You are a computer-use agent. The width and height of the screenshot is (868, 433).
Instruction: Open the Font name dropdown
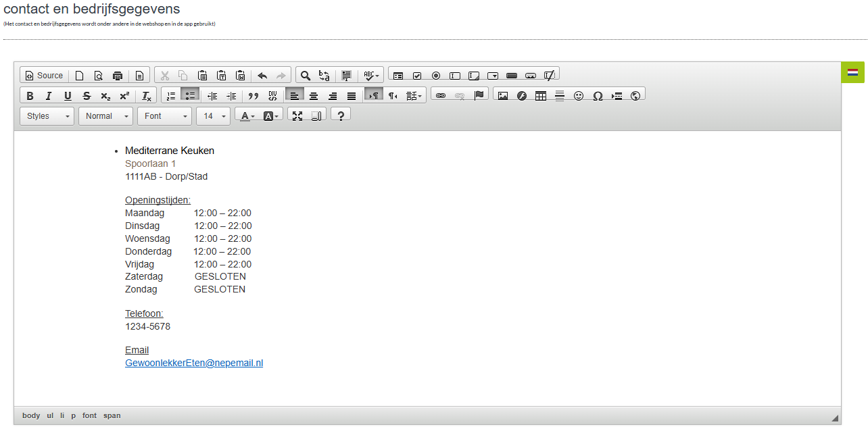point(165,116)
